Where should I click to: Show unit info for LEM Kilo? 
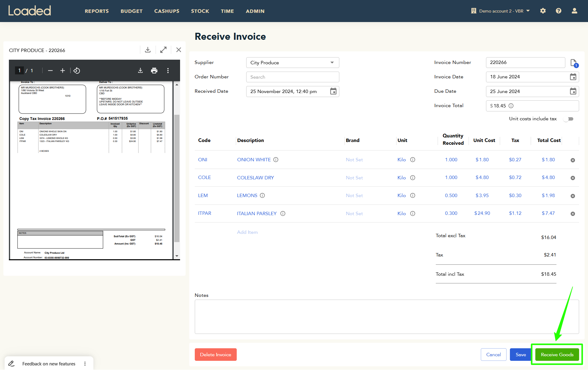coord(413,196)
